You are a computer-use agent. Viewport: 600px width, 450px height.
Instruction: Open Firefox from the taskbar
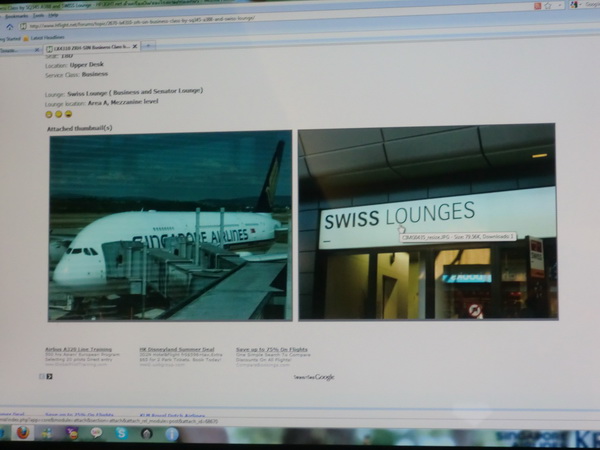(23, 433)
